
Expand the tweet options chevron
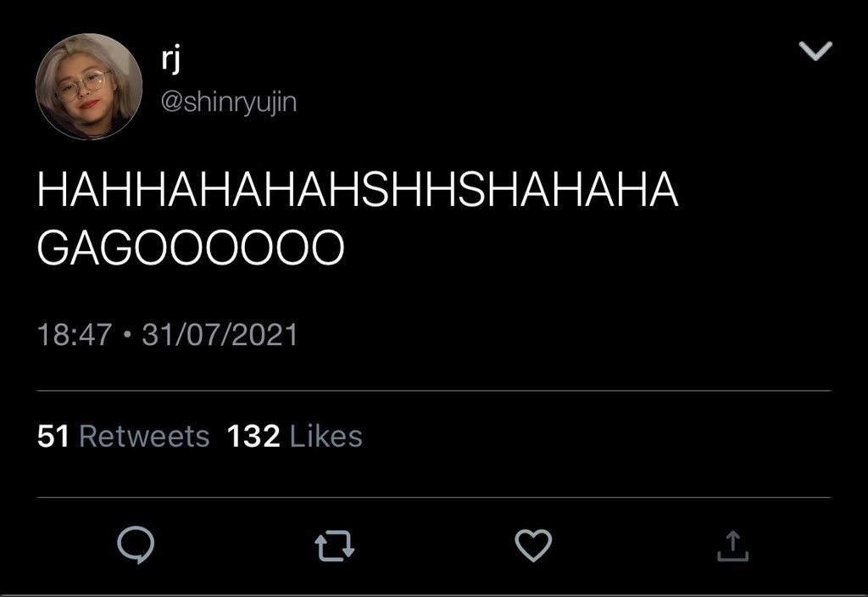click(815, 51)
